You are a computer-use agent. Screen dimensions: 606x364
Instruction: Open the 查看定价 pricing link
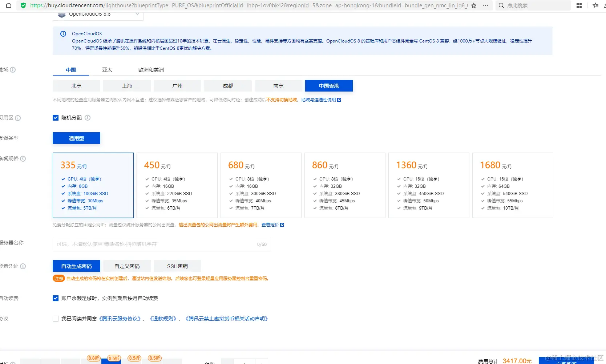click(x=270, y=225)
